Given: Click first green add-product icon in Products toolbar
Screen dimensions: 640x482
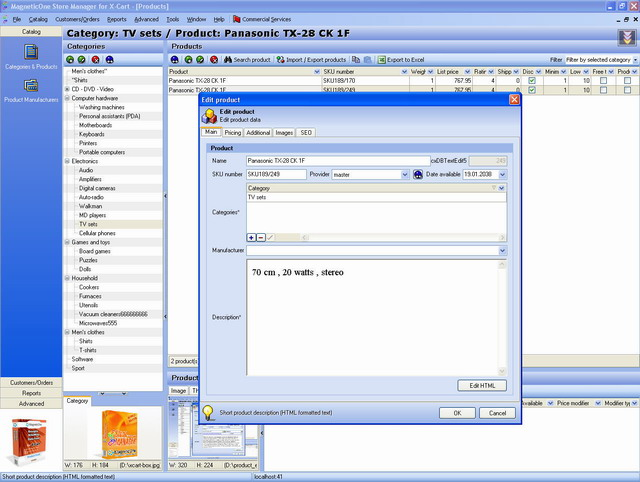Looking at the screenshot, I should (x=189, y=60).
